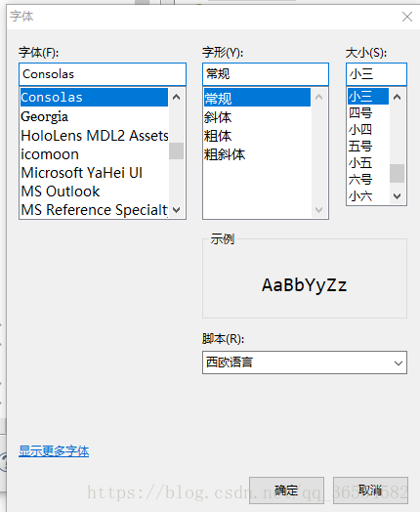Select icomoon in the font list

point(94,154)
